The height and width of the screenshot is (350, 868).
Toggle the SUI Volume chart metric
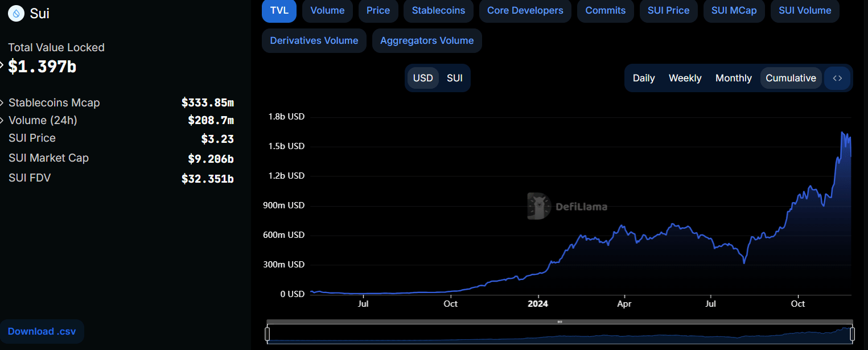(805, 11)
